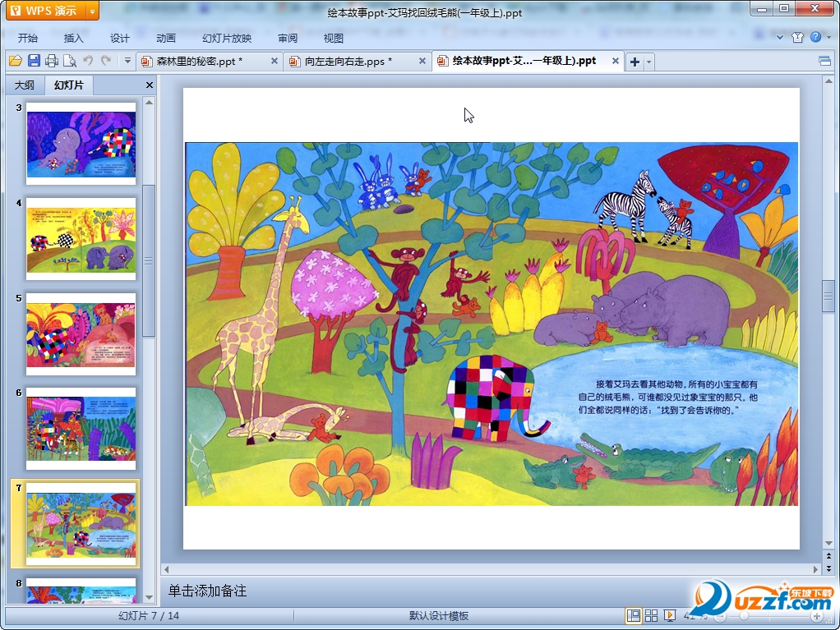Select slide 4 thumbnail
This screenshot has height=630, width=840.
pos(81,239)
